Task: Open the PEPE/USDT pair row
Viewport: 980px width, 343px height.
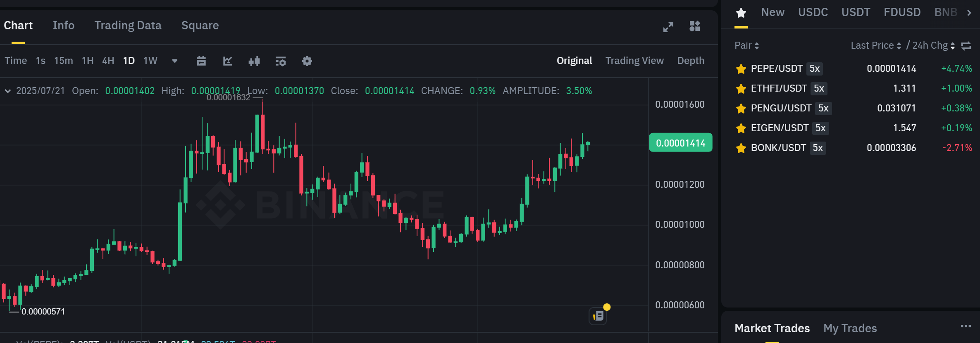Action: 853,69
